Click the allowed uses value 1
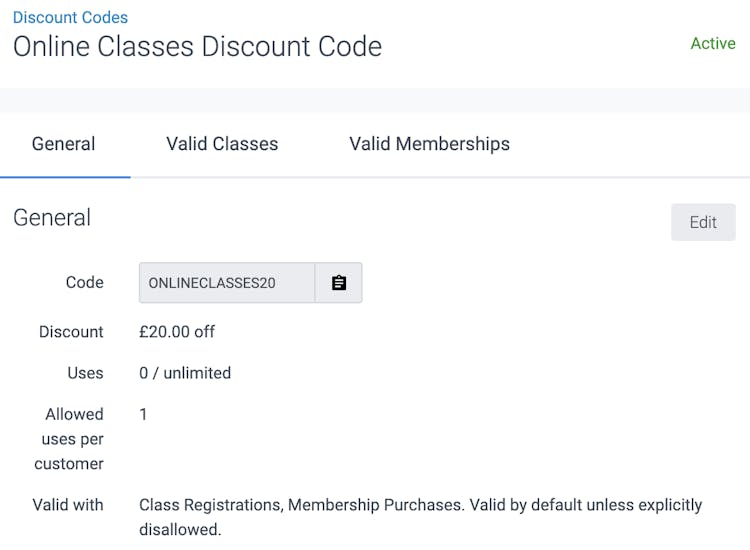 (143, 414)
